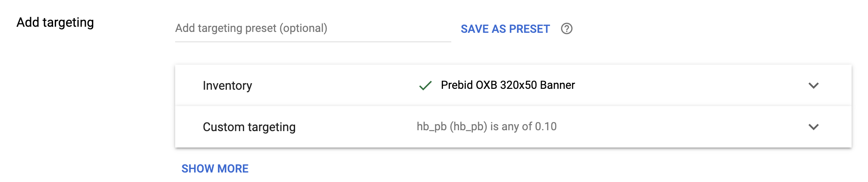
Task: Select the Inventory row label
Action: click(227, 85)
